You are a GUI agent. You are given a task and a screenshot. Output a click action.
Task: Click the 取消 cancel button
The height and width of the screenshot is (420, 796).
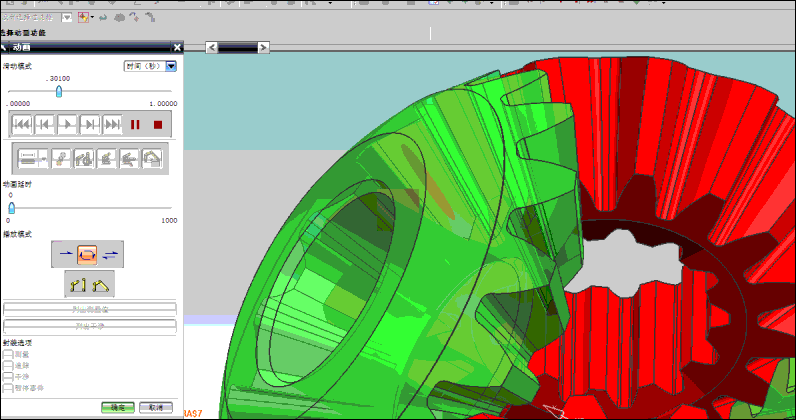156,407
